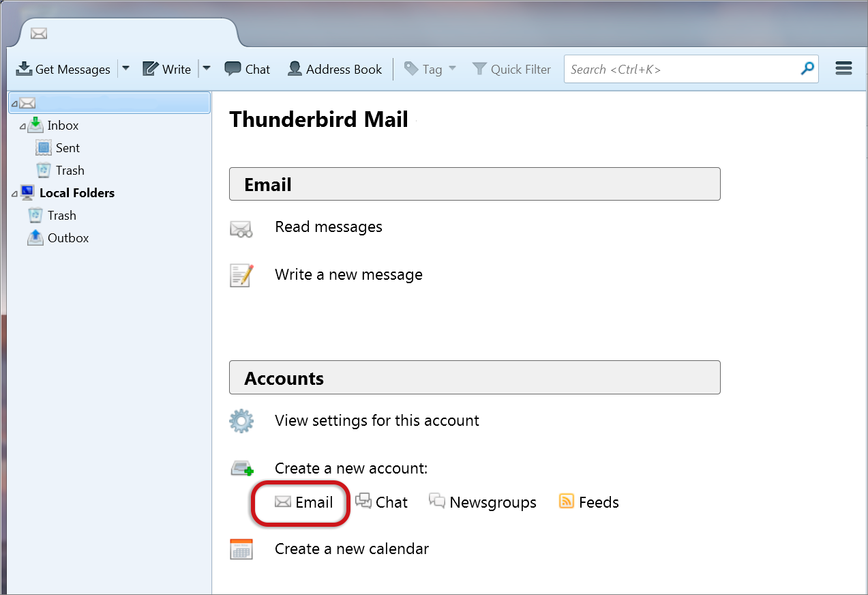The image size is (868, 595).
Task: Click the Tag toolbar icon
Action: click(413, 68)
